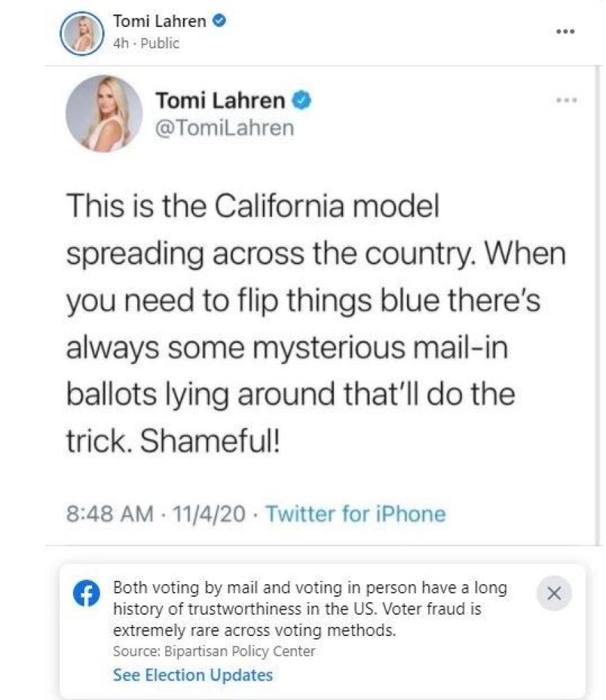606x700 pixels.
Task: Click the 4h post timestamp
Action: click(118, 43)
